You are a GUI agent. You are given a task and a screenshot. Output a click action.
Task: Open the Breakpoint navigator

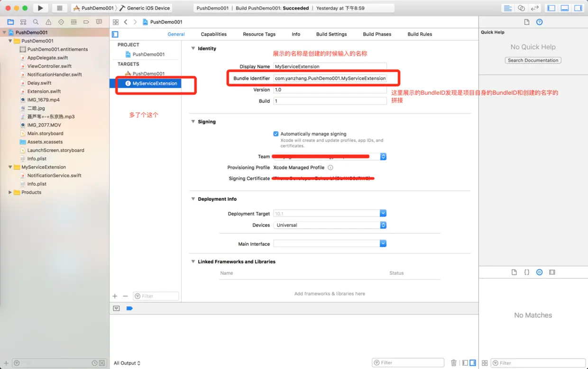coord(86,22)
